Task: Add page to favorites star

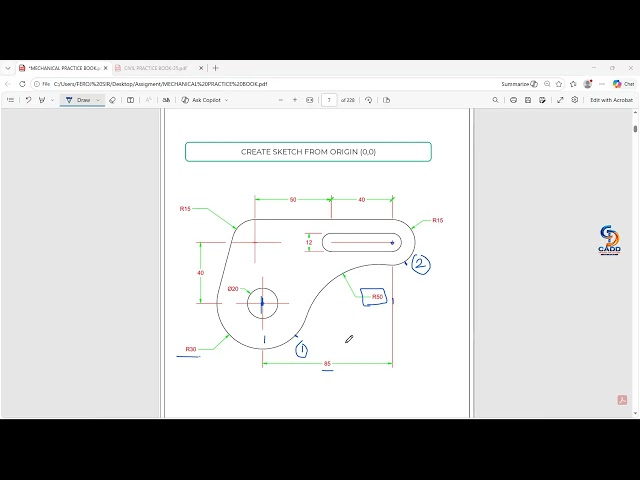Action: click(x=559, y=84)
